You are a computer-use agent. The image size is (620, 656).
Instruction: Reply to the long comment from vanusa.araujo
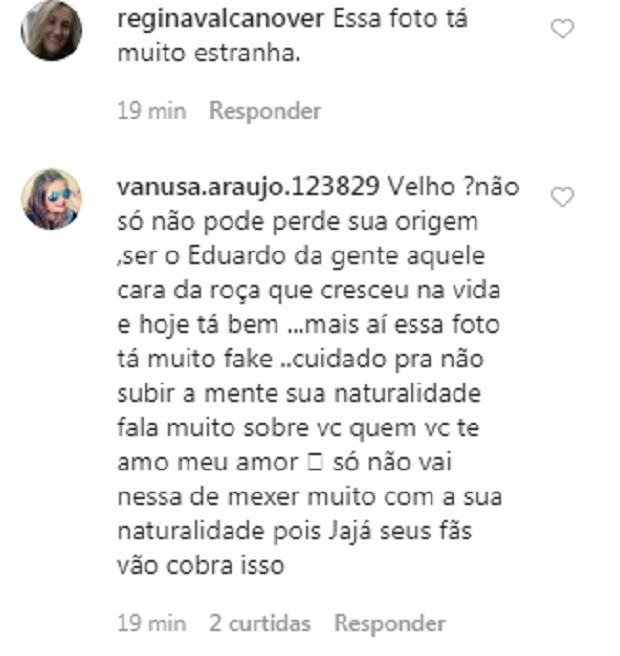390,623
